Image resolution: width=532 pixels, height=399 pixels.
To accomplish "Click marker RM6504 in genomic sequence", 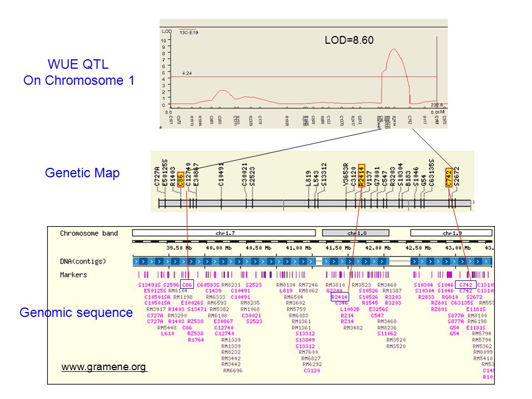I will 294,297.
